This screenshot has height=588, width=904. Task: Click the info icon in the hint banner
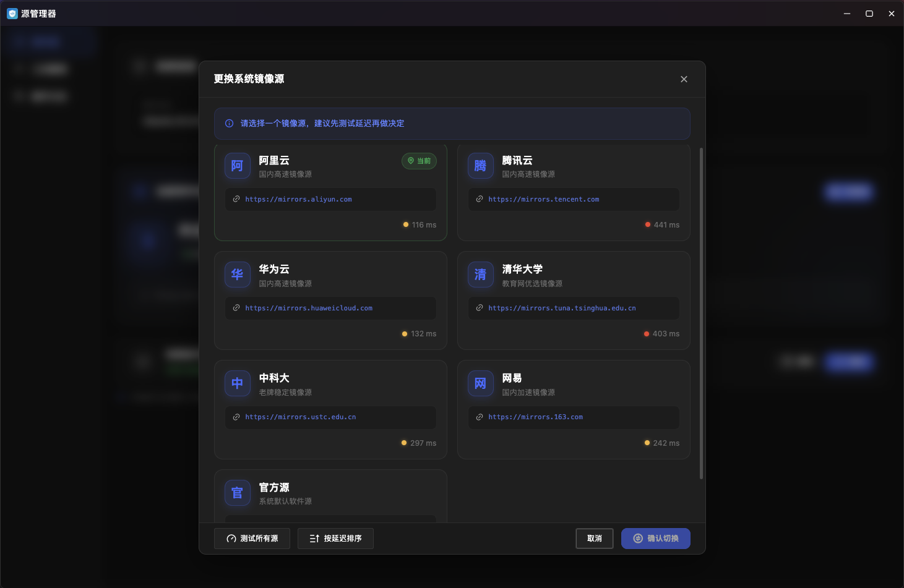tap(229, 124)
